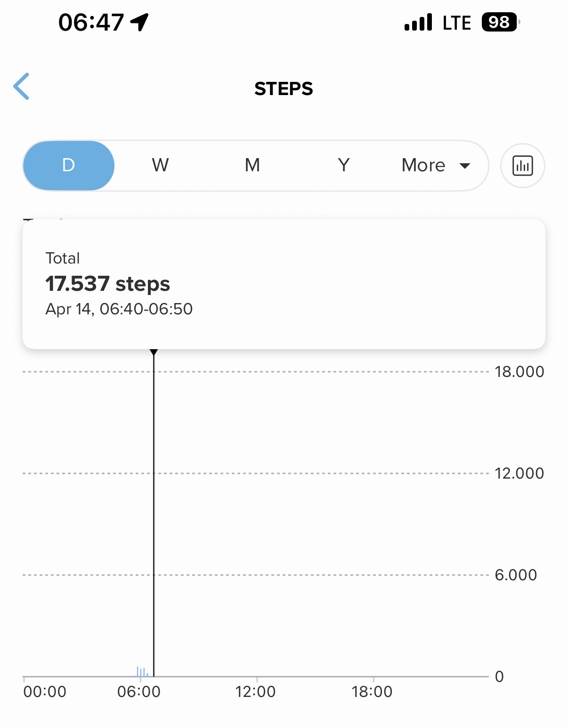This screenshot has height=728, width=568.
Task: Tap the STEPS page title
Action: [284, 89]
